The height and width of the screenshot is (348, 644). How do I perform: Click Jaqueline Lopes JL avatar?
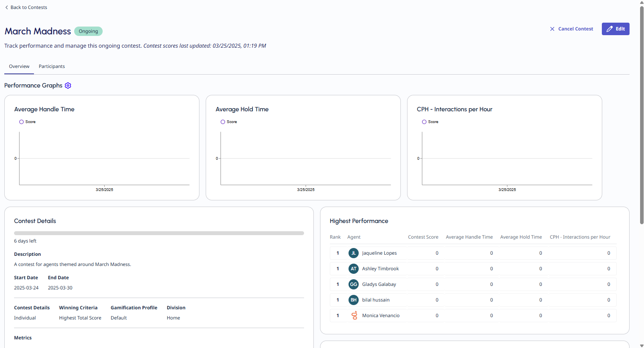tap(353, 253)
